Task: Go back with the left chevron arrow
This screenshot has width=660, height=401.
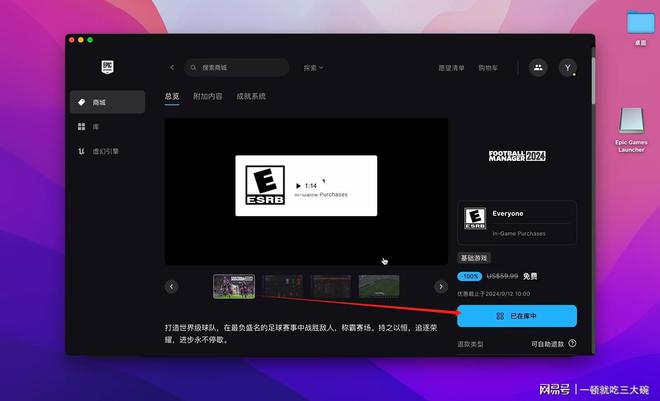Action: coord(172,67)
